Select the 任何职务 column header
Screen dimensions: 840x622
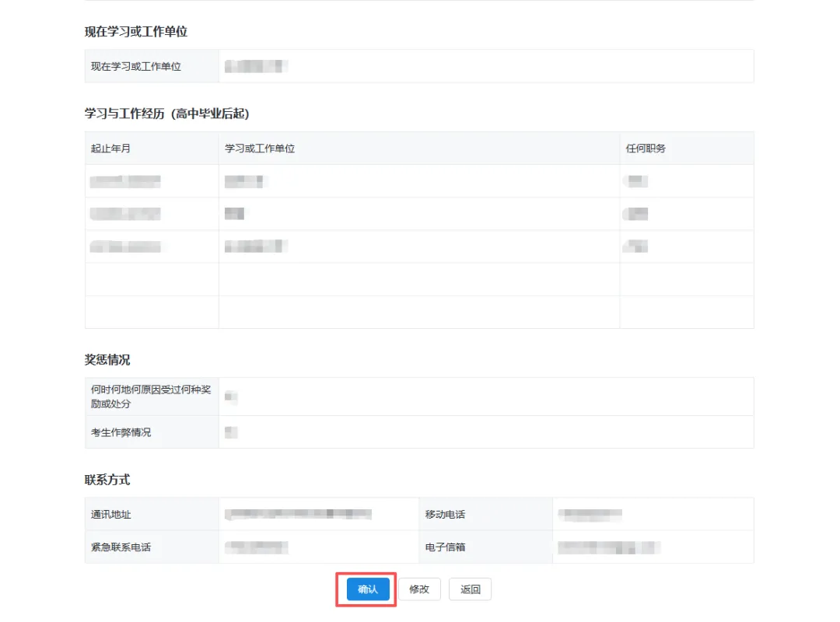point(646,149)
